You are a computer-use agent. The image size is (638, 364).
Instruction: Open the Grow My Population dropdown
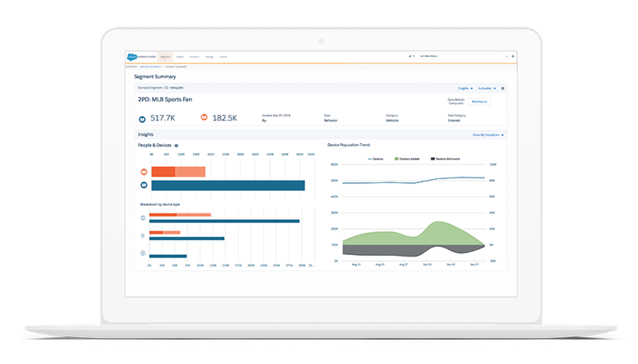(x=488, y=135)
